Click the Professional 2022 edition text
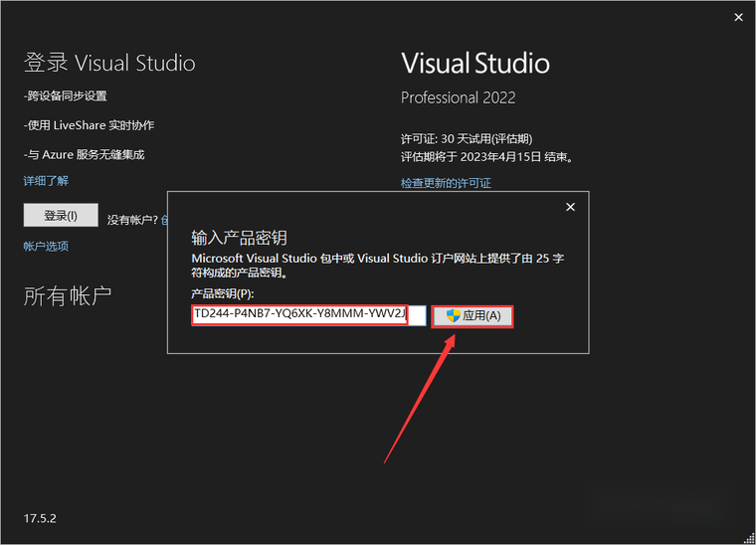 pyautogui.click(x=458, y=97)
